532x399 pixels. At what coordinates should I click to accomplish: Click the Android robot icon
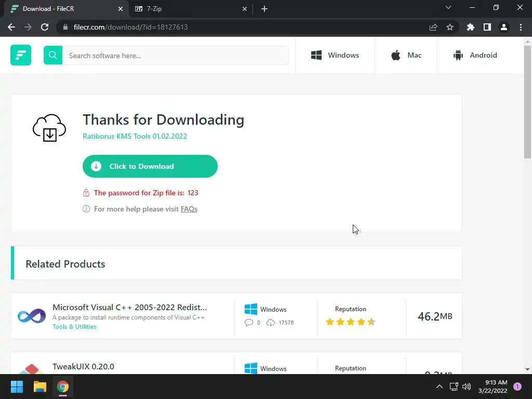click(458, 55)
